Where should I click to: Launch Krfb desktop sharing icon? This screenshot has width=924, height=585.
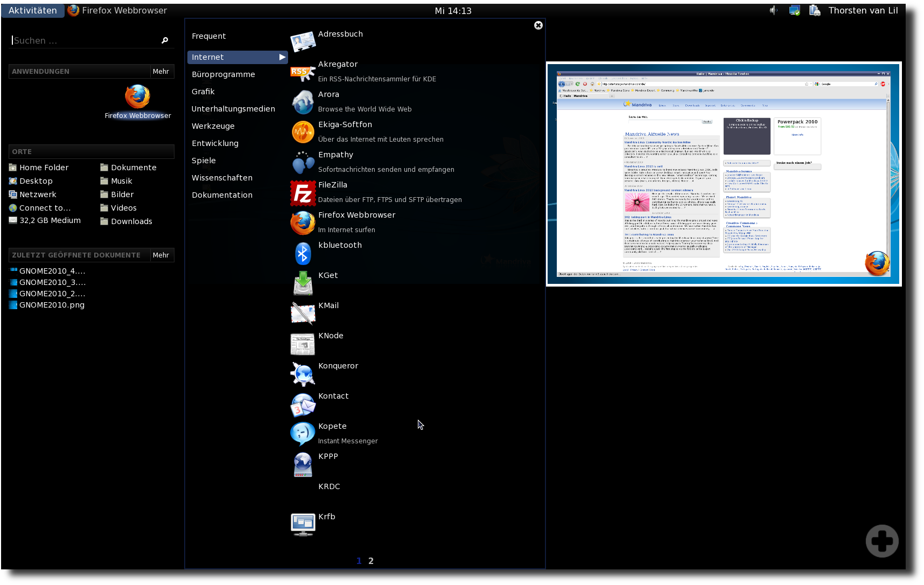[303, 524]
